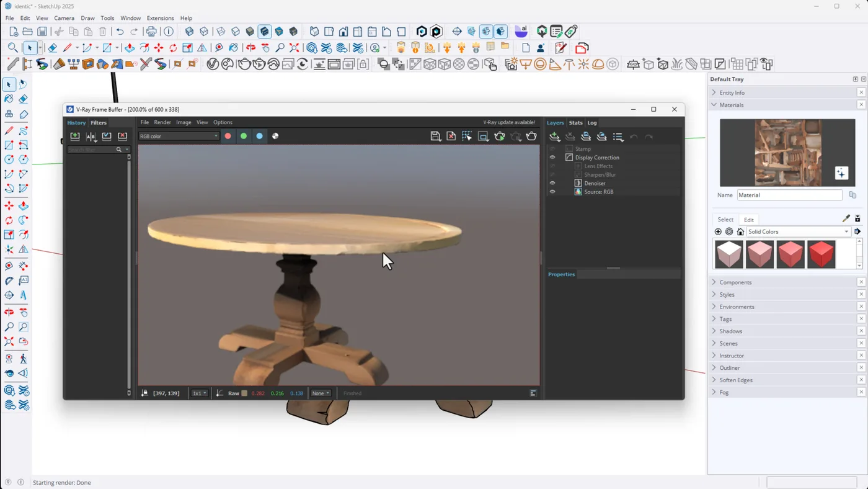
Task: Open the Solid Colors material library dropdown
Action: (x=797, y=231)
